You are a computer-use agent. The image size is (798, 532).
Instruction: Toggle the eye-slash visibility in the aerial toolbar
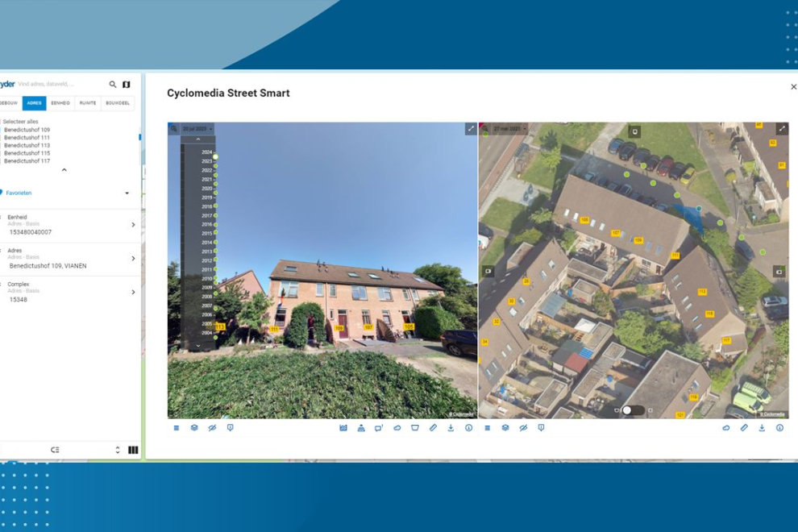pos(523,428)
